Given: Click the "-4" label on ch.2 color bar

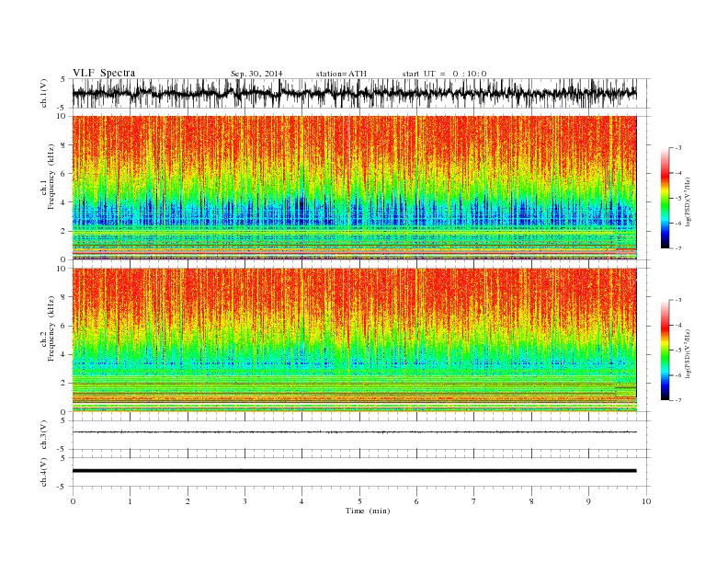Looking at the screenshot, I should pyautogui.click(x=677, y=325).
